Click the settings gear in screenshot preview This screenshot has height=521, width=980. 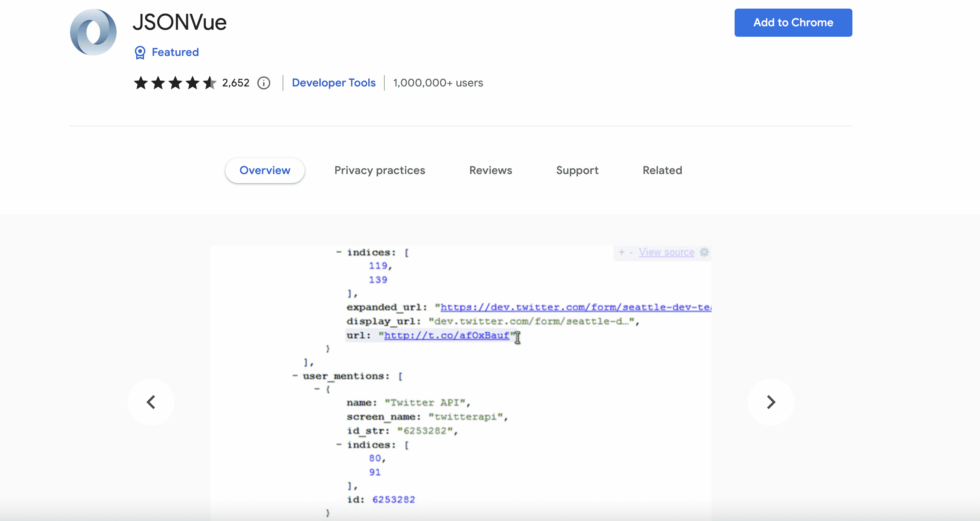coord(704,252)
